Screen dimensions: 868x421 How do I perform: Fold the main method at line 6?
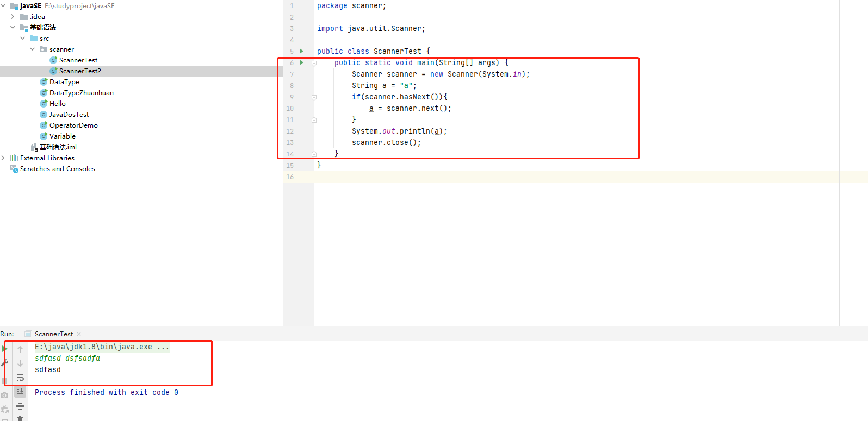click(314, 63)
